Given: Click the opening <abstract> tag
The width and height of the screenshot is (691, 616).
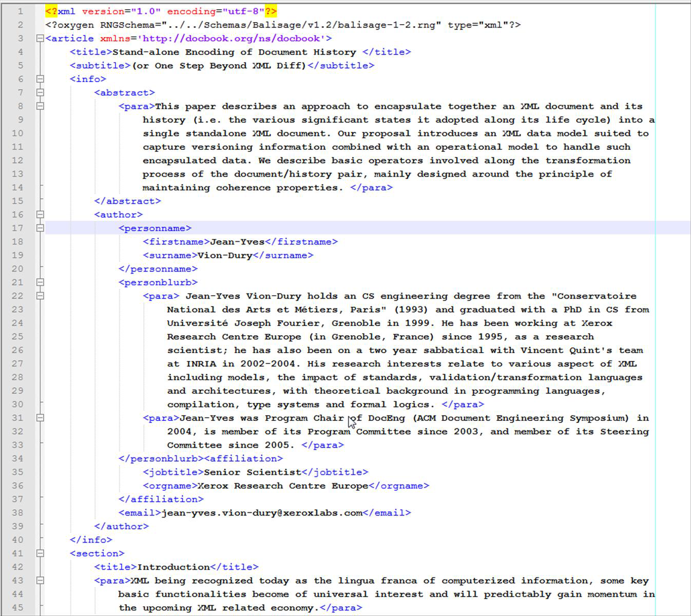Looking at the screenshot, I should point(124,92).
